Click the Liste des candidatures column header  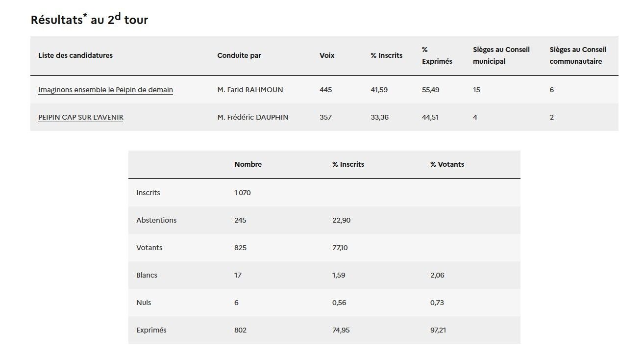pos(75,55)
